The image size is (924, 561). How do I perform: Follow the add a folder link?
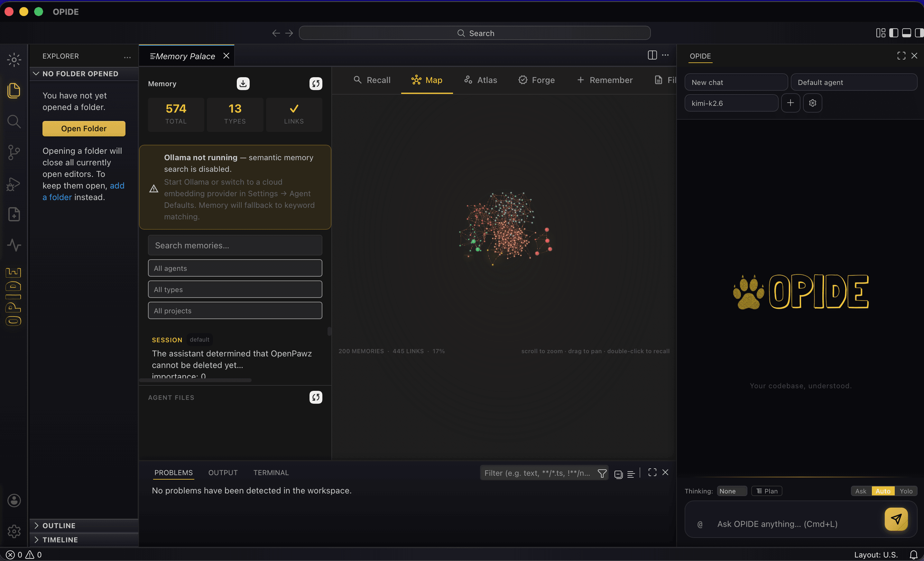[83, 191]
